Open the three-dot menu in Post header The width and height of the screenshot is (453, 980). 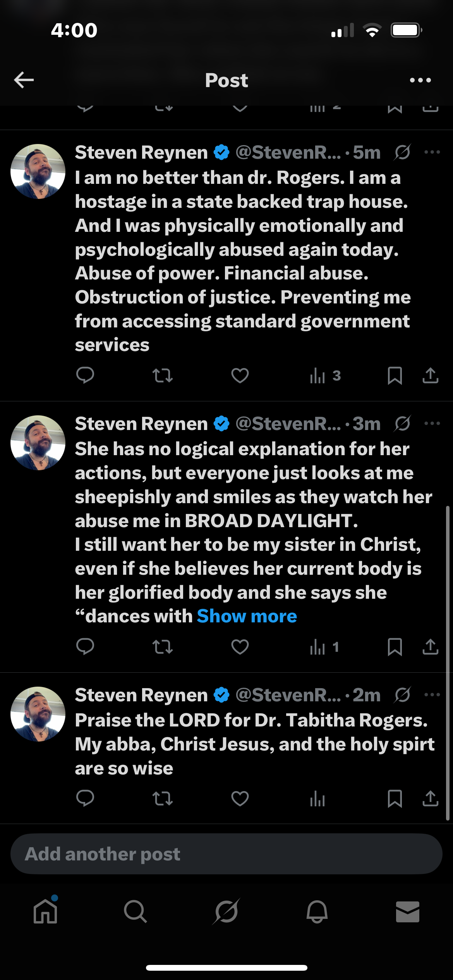pyautogui.click(x=420, y=80)
